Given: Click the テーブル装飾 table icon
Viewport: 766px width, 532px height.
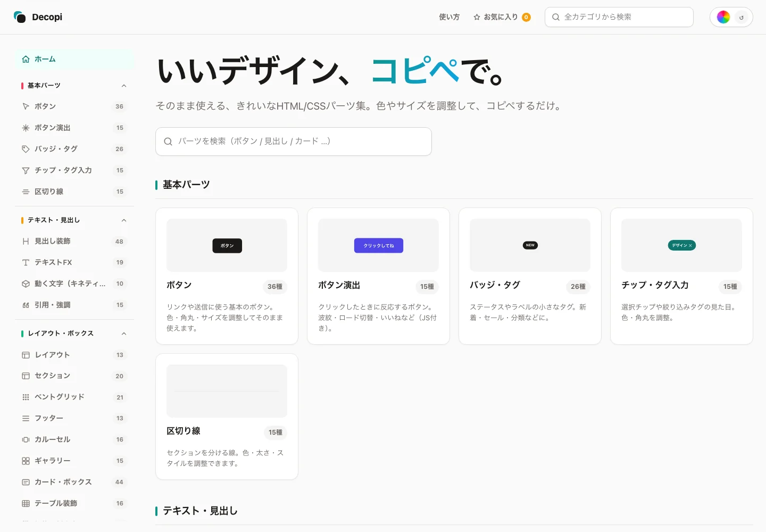Looking at the screenshot, I should 26,503.
